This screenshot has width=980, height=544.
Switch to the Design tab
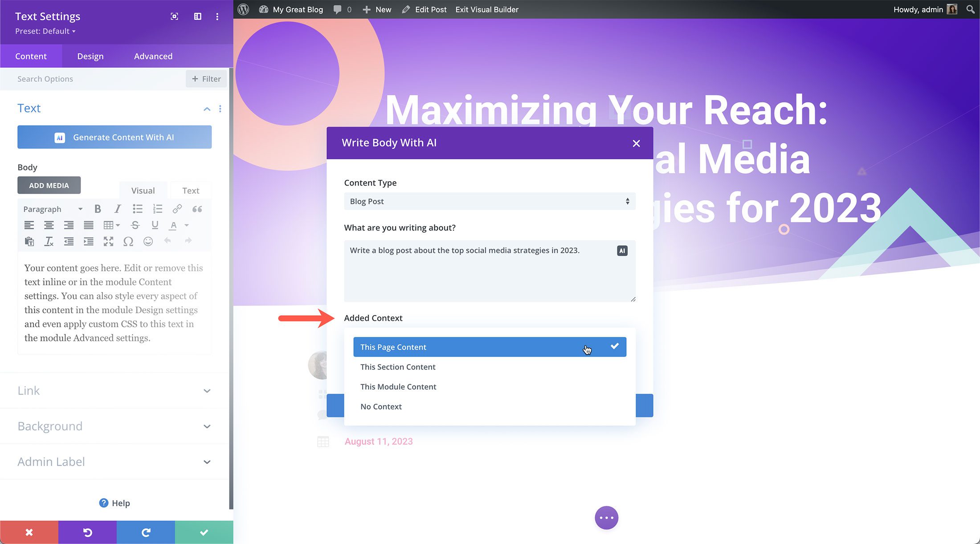pos(90,56)
